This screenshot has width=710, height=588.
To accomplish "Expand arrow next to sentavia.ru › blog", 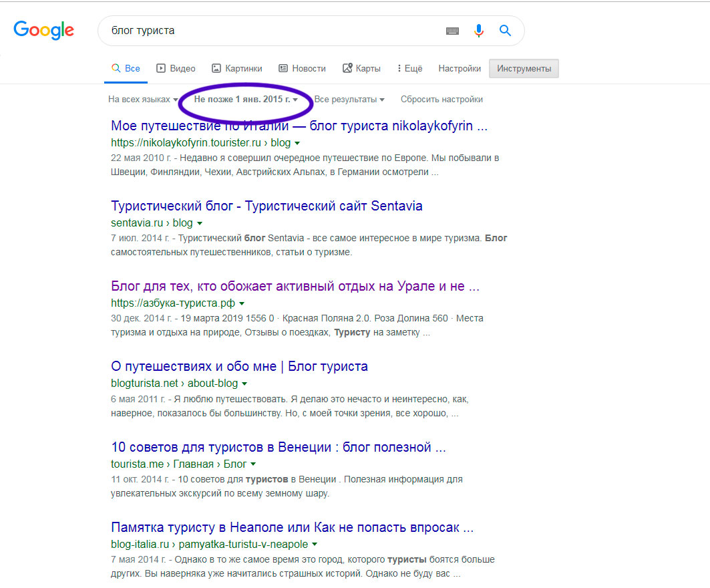I will click(200, 223).
